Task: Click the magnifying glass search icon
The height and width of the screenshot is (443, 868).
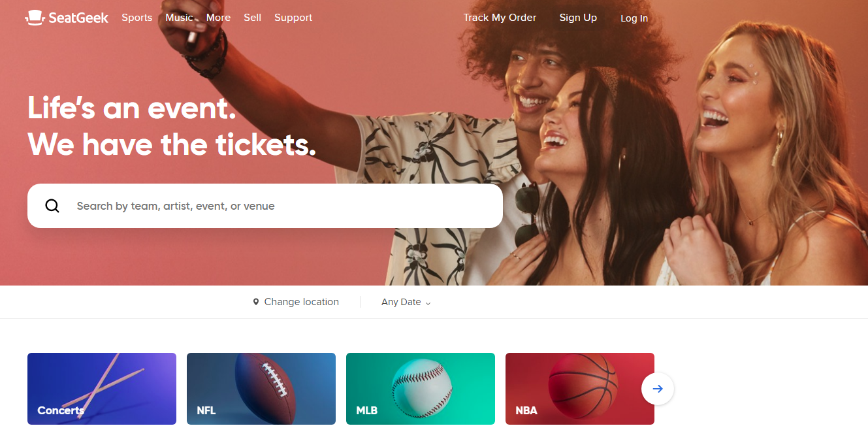Action: click(x=52, y=206)
